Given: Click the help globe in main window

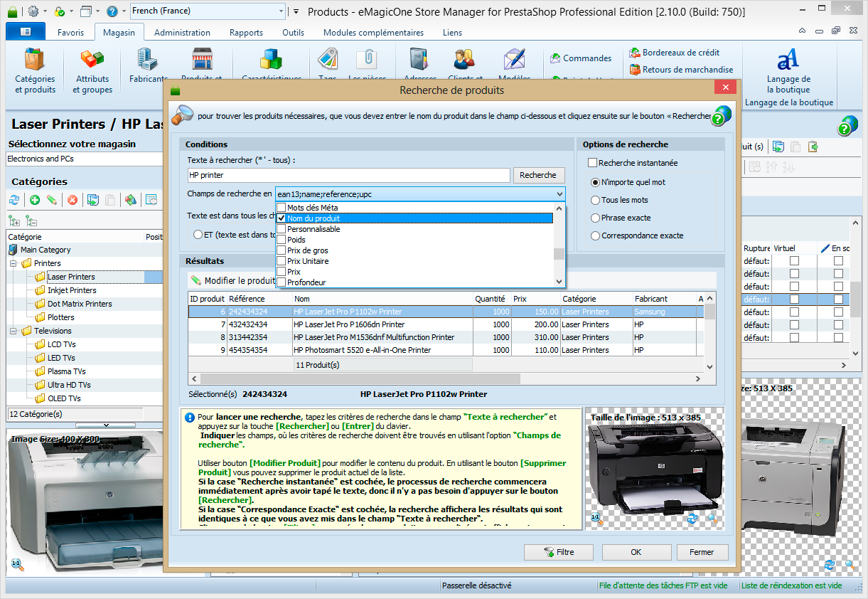Looking at the screenshot, I should 847,124.
